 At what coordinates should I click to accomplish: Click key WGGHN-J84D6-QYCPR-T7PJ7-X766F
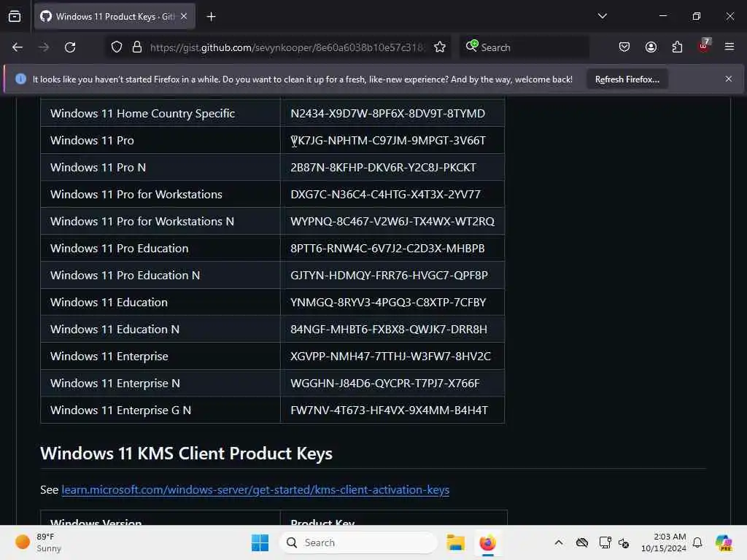pos(385,384)
